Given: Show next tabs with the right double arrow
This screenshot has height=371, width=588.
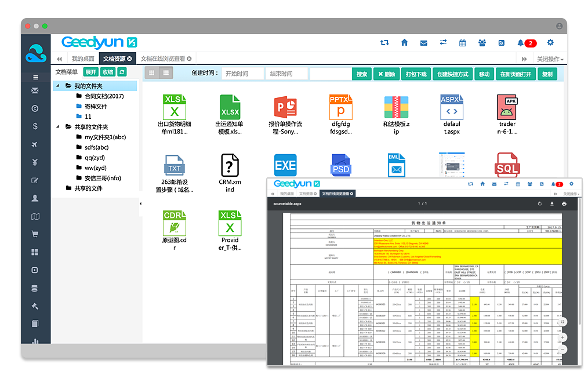Looking at the screenshot, I should click(x=524, y=59).
